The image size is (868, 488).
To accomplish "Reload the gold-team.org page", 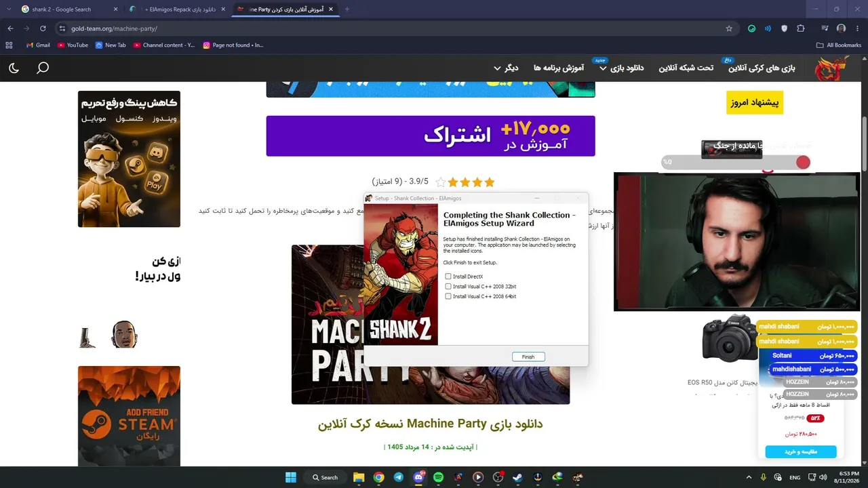I will 43,28.
